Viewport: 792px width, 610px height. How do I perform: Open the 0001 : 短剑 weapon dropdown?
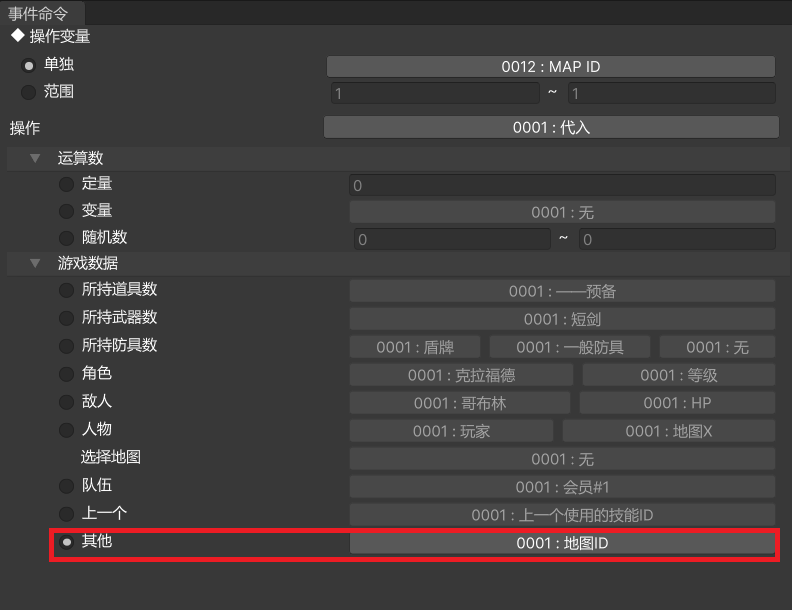[x=562, y=319]
